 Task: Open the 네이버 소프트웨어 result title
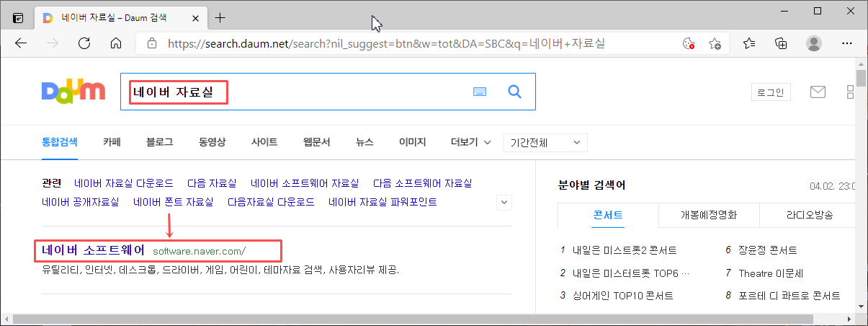click(93, 250)
